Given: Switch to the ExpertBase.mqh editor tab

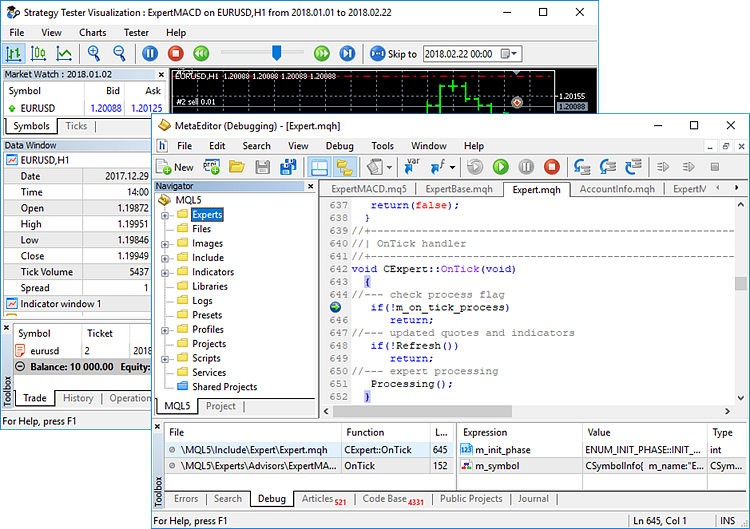Looking at the screenshot, I should tap(459, 189).
